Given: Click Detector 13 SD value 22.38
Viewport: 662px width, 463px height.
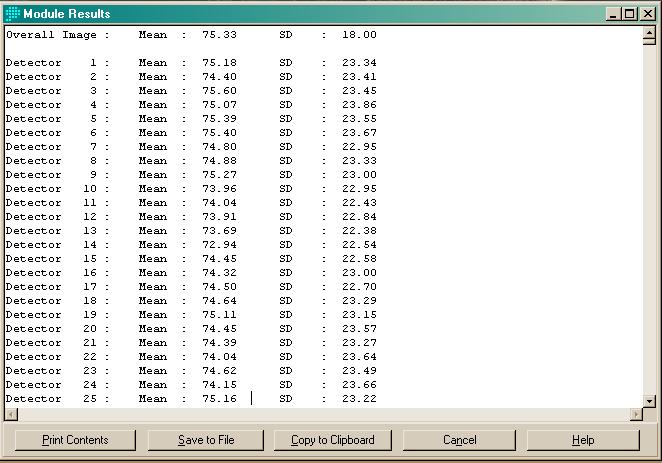Looking at the screenshot, I should (359, 230).
